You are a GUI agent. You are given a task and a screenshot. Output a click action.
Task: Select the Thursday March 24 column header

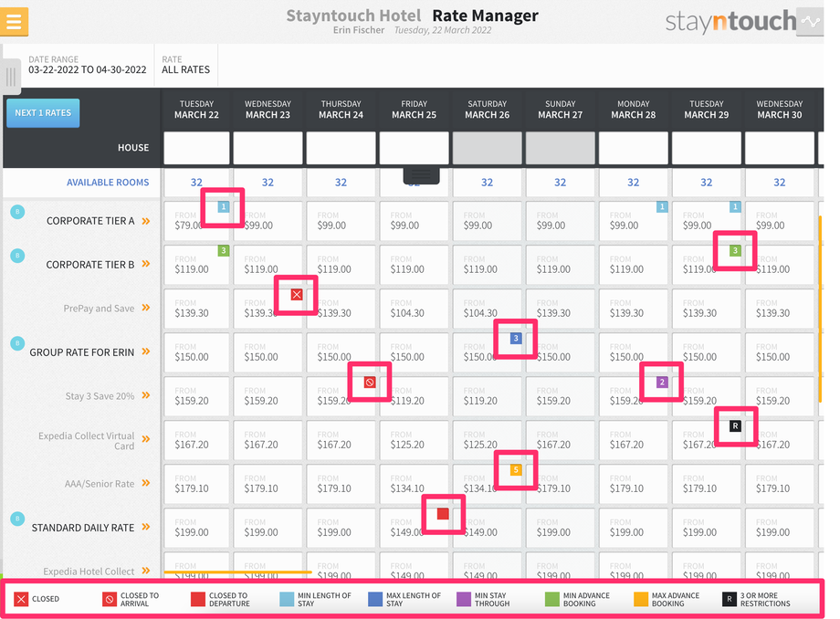(x=341, y=110)
